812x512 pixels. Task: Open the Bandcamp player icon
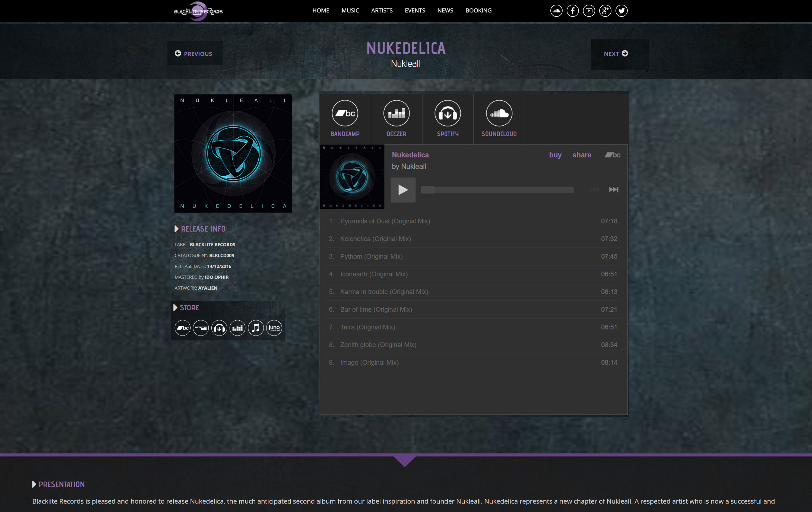[345, 114]
